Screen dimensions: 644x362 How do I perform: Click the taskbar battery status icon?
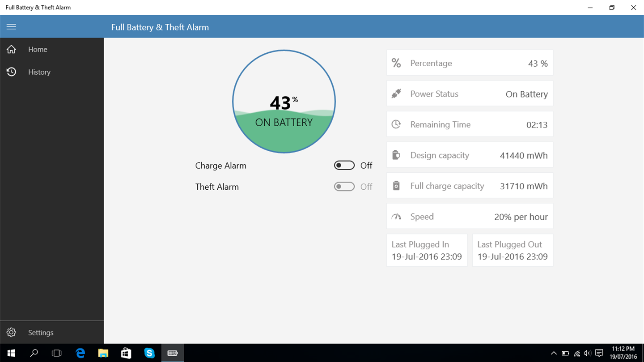[565, 353]
